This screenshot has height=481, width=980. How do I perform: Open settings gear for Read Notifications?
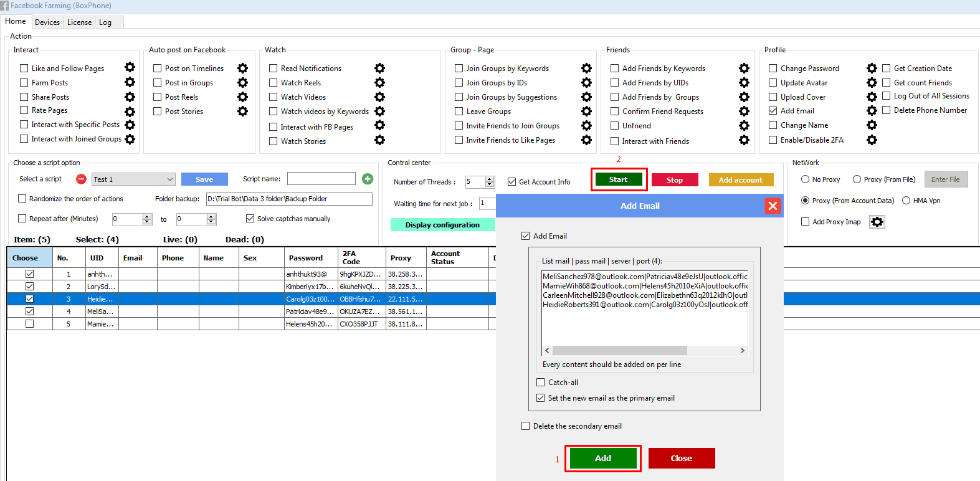(x=379, y=68)
